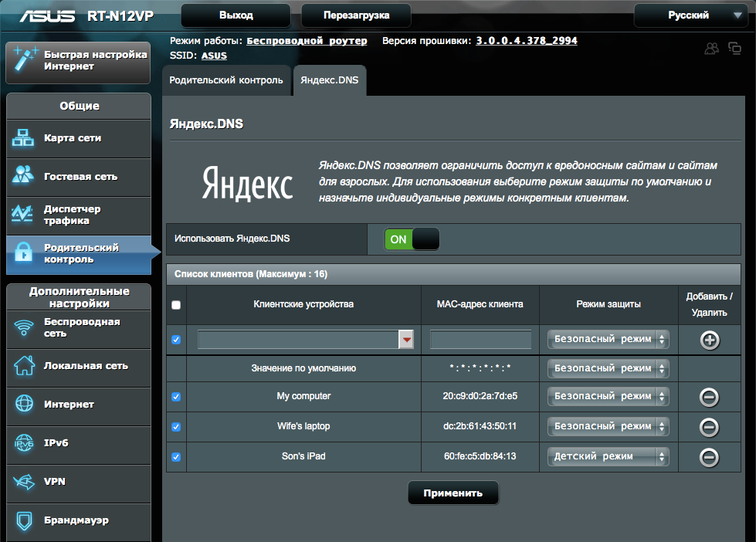Open Диспетчер трафика graph icon
This screenshot has width=756, height=542.
tap(22, 214)
